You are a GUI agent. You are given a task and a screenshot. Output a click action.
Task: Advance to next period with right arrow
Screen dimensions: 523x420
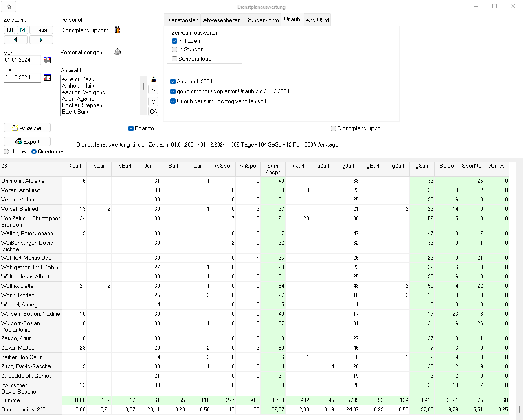coord(41,39)
